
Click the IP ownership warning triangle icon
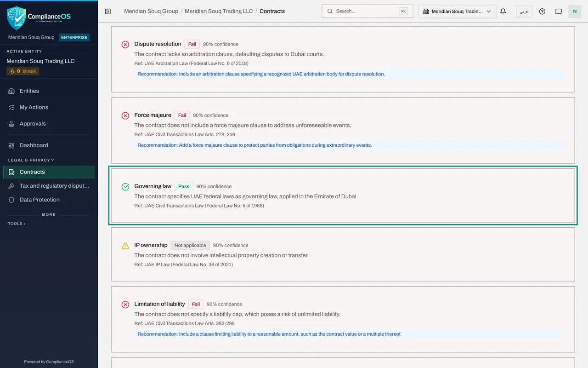[x=125, y=246]
